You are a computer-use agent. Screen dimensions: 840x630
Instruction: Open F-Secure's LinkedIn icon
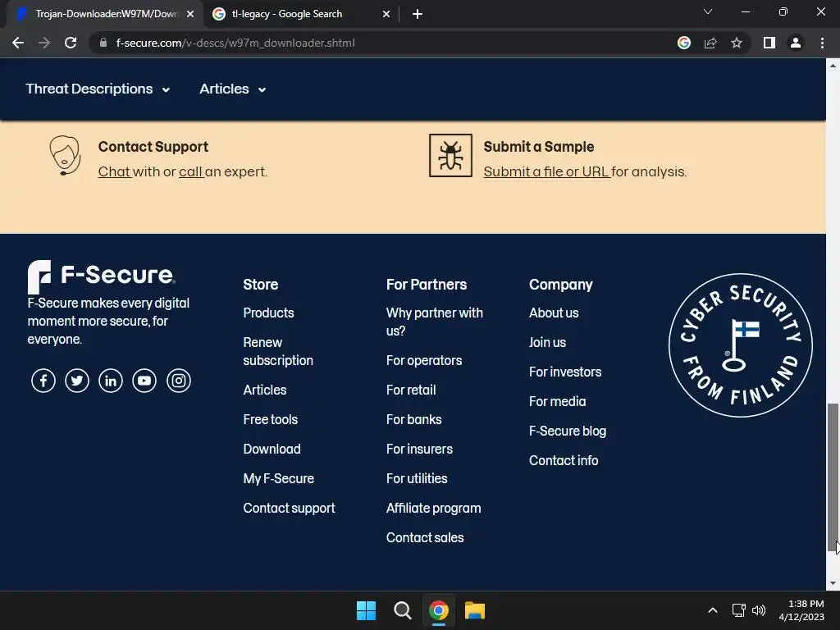pyautogui.click(x=111, y=381)
